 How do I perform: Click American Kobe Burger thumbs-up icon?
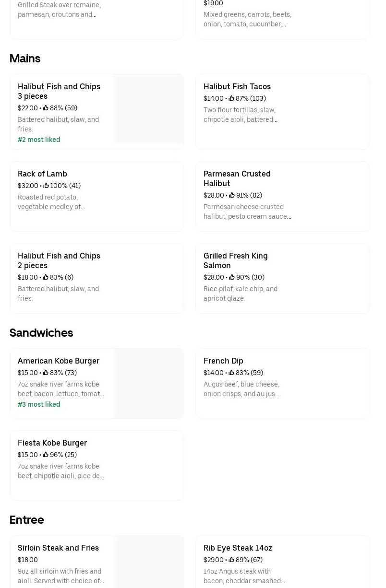click(x=46, y=373)
